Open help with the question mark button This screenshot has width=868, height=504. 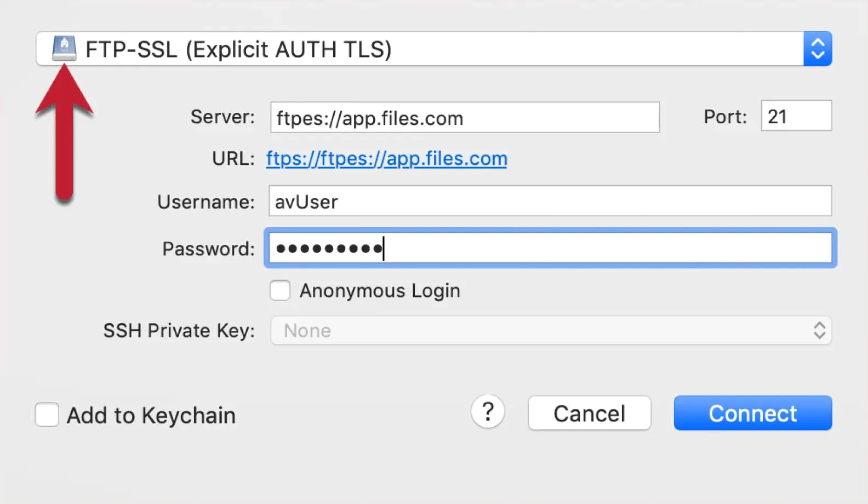pyautogui.click(x=488, y=411)
